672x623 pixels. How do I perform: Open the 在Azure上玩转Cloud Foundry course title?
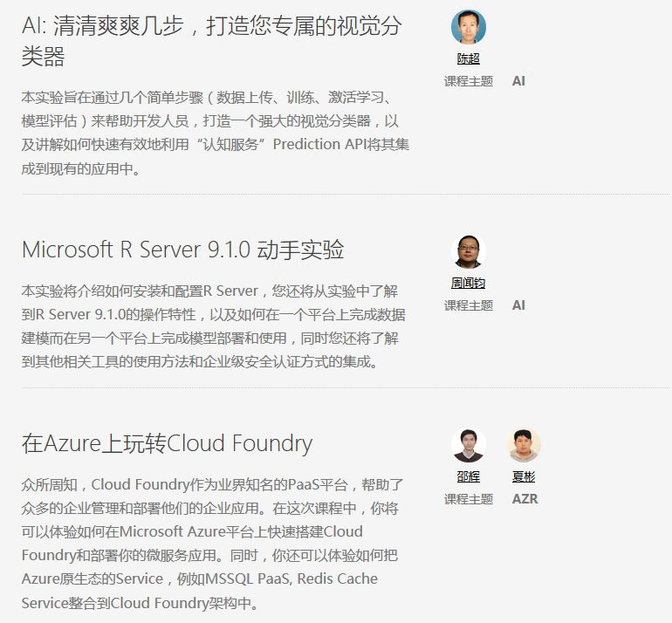[x=168, y=443]
